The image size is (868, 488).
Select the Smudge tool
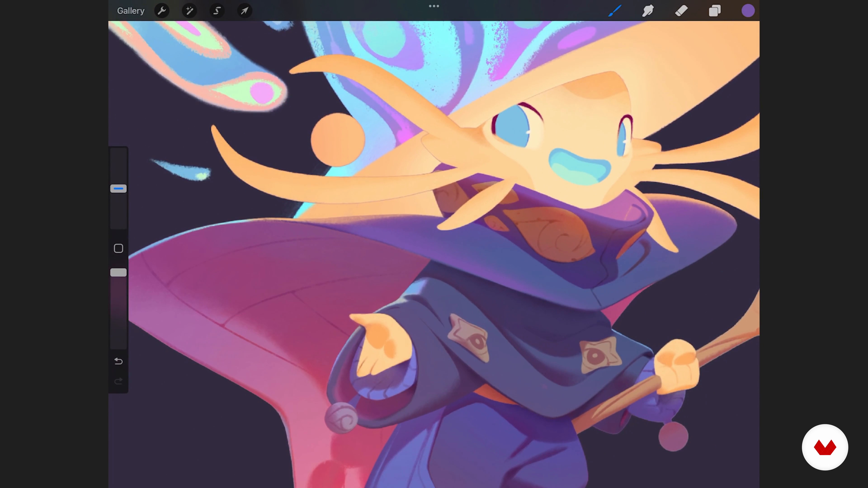648,11
